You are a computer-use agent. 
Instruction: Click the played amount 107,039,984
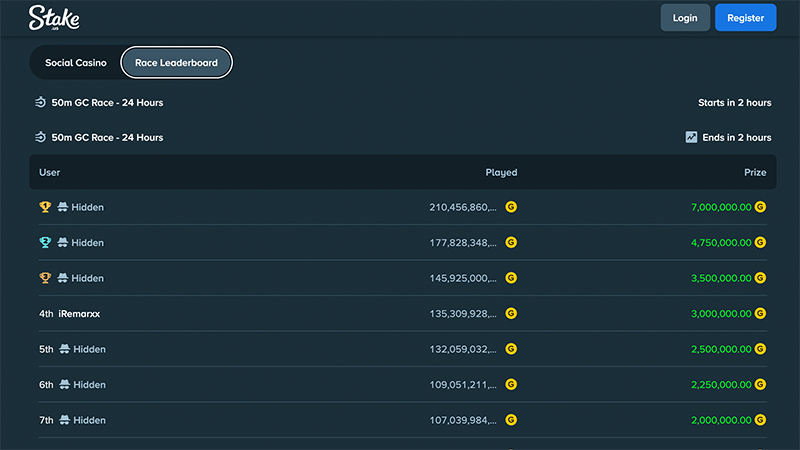[463, 420]
